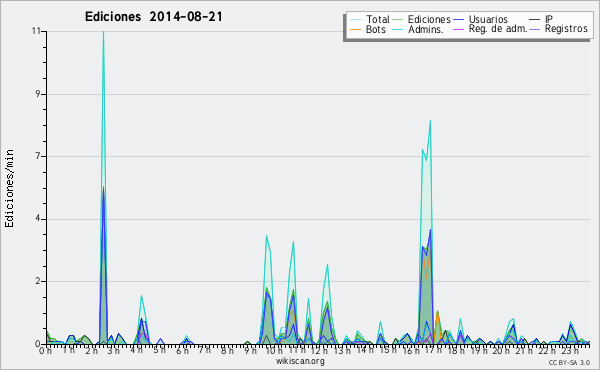Click the "CC BY-SA 3.0" license text
The height and width of the screenshot is (370, 600).
pyautogui.click(x=569, y=362)
